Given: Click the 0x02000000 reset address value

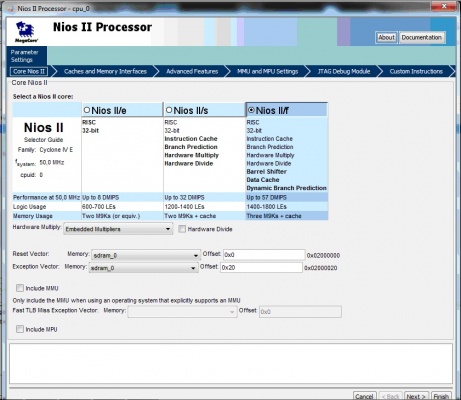Looking at the screenshot, I should pyautogui.click(x=323, y=256).
